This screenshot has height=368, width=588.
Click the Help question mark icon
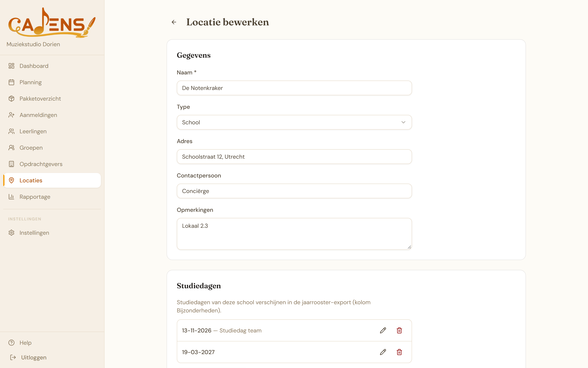(x=11, y=343)
